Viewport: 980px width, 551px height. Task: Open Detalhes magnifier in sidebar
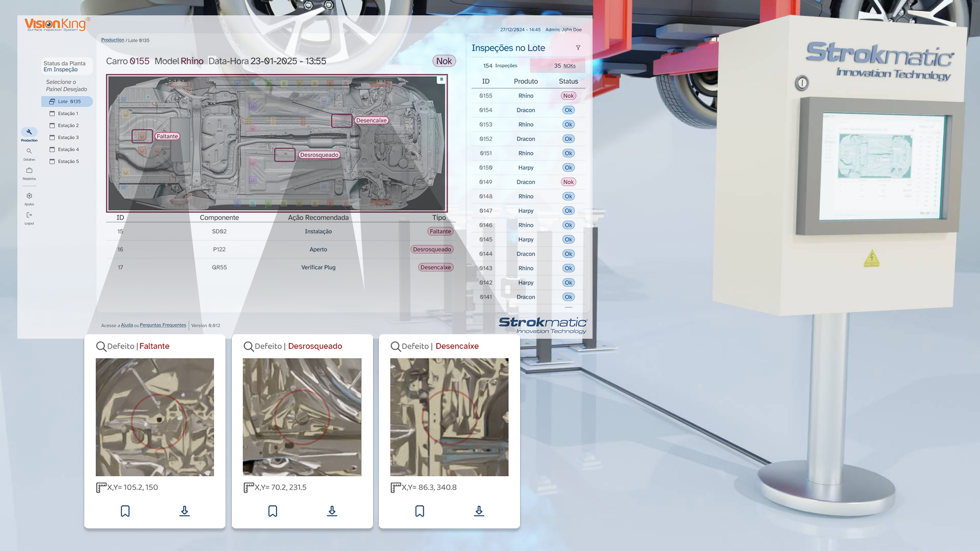[29, 152]
